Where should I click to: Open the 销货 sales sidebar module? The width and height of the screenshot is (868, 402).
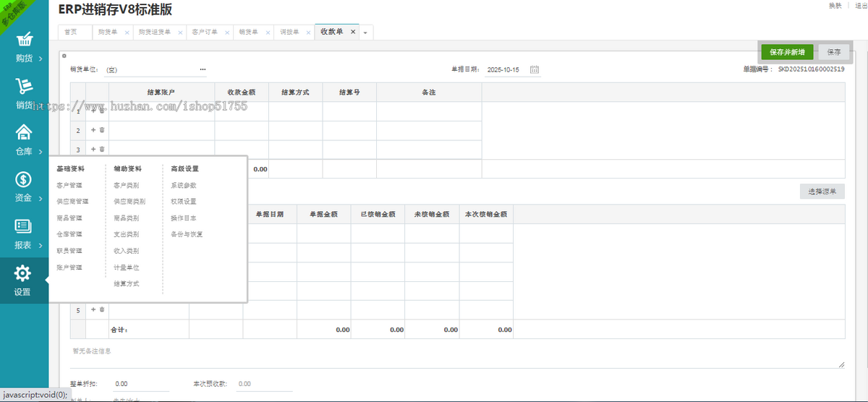point(24,94)
